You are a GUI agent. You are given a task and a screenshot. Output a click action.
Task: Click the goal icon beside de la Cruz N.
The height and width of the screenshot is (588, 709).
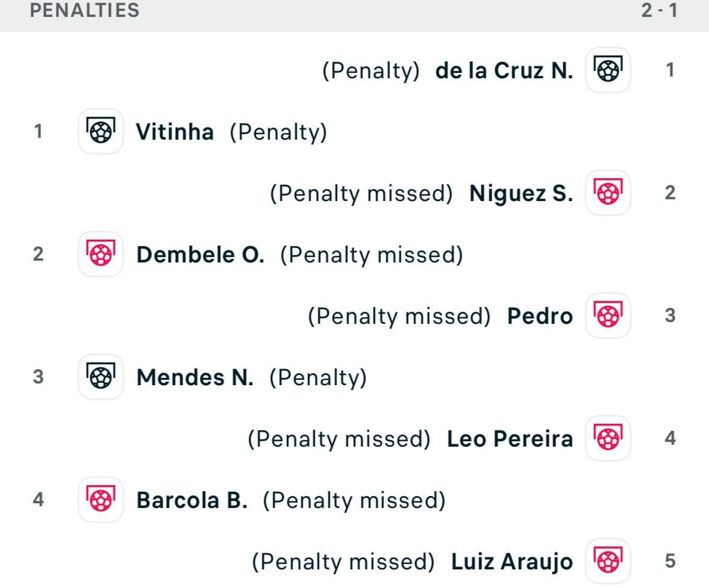point(607,70)
